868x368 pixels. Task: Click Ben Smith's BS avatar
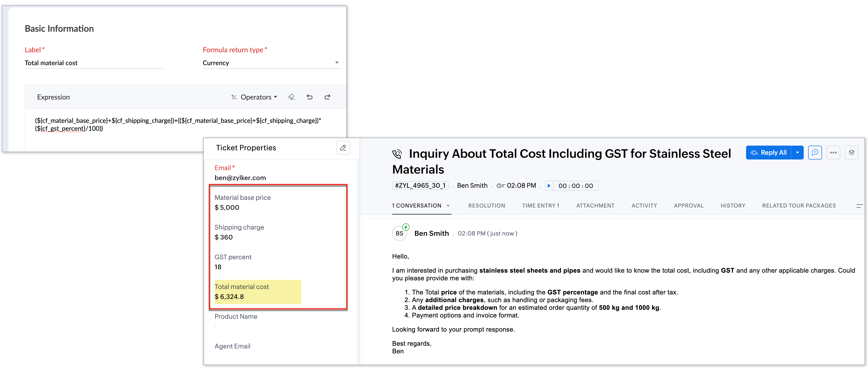pyautogui.click(x=400, y=234)
